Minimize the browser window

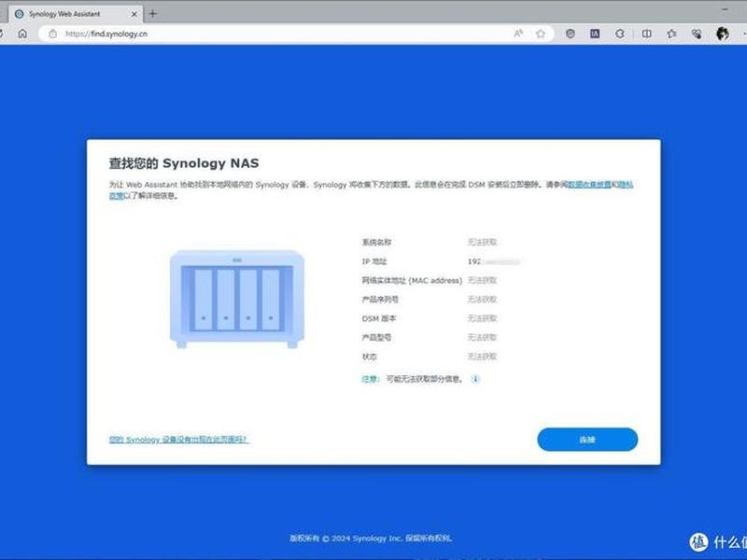(726, 9)
